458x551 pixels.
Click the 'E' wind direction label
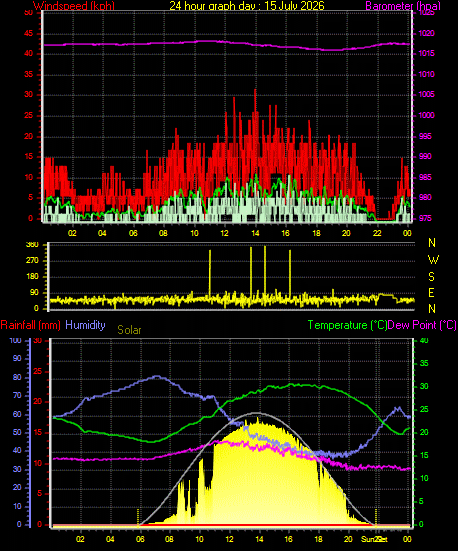pos(432,292)
